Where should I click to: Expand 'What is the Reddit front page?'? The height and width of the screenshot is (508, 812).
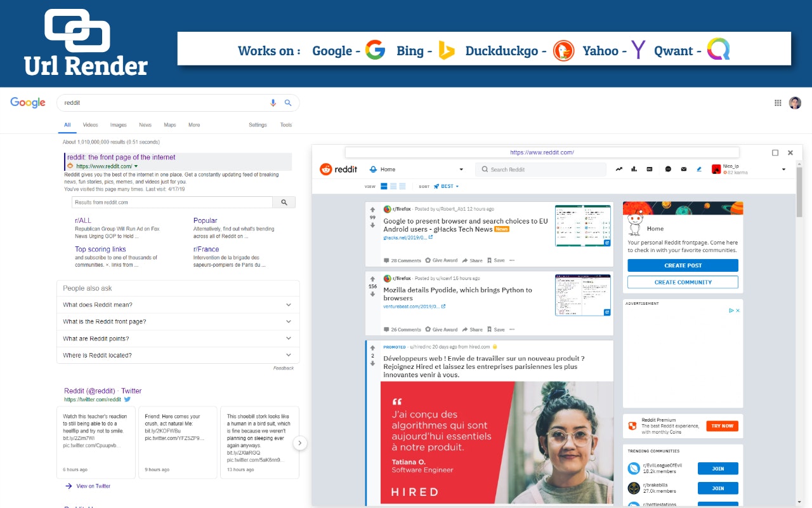[x=178, y=321]
